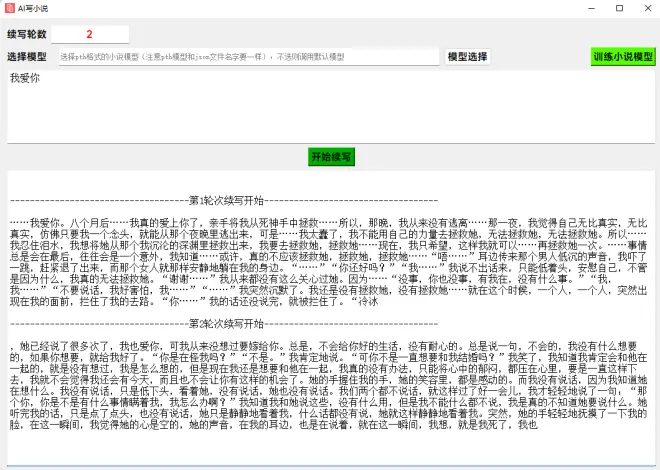
Task: Click the green 训练小说模型 button
Action: (x=623, y=56)
